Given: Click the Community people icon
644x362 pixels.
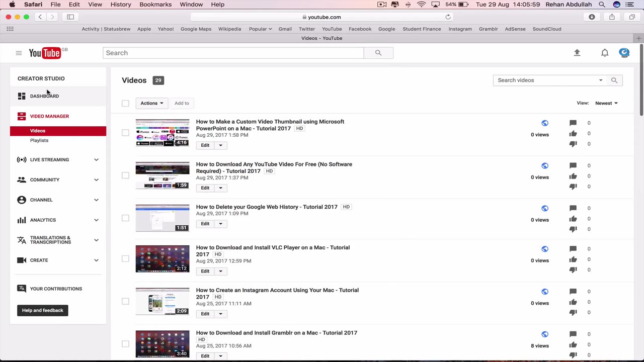Looking at the screenshot, I should (x=22, y=179).
